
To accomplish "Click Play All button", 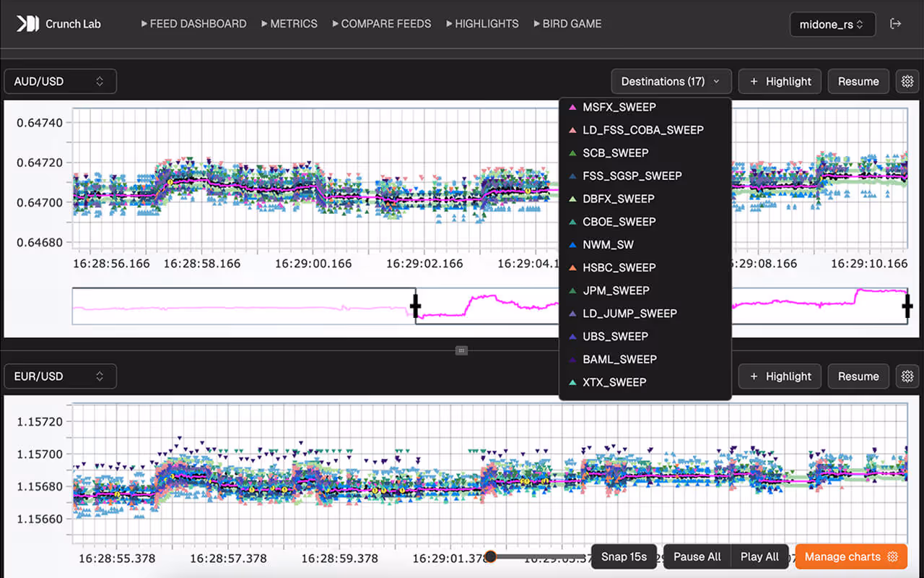I will click(x=759, y=557).
